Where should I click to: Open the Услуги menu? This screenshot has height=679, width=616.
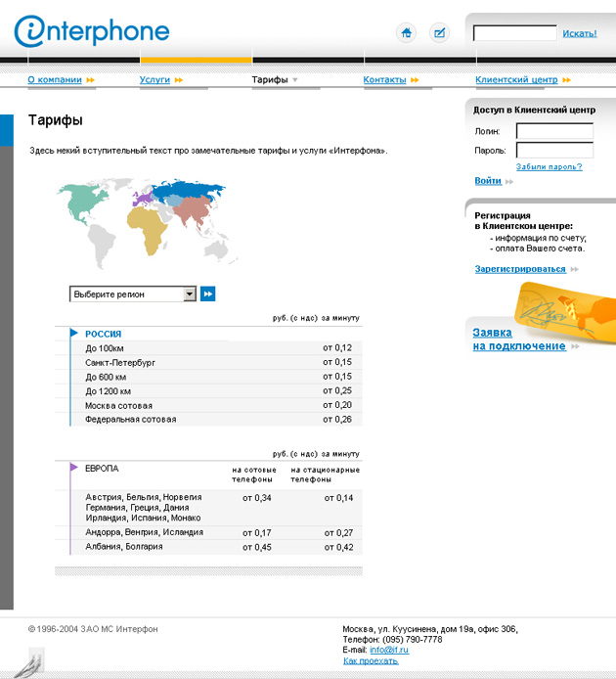point(154,80)
